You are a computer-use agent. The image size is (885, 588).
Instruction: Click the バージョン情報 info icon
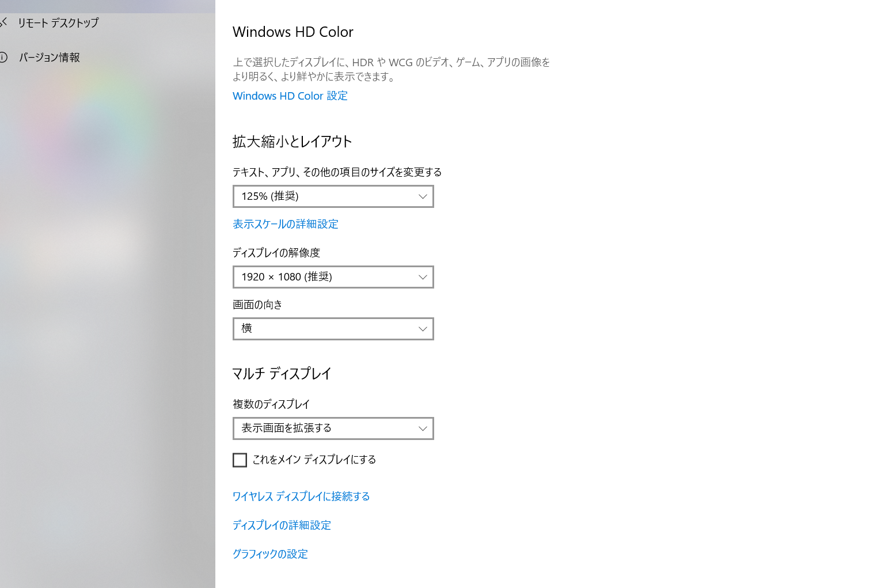(3, 57)
